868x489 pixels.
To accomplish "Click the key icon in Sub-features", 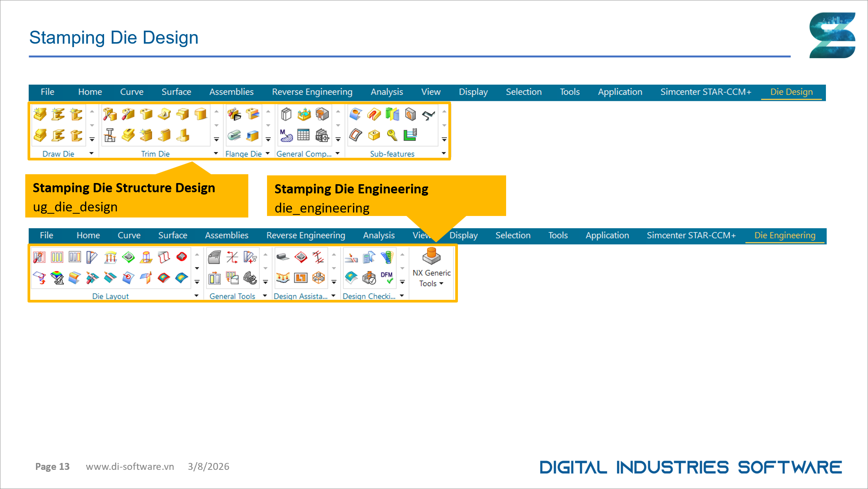I will pyautogui.click(x=392, y=135).
